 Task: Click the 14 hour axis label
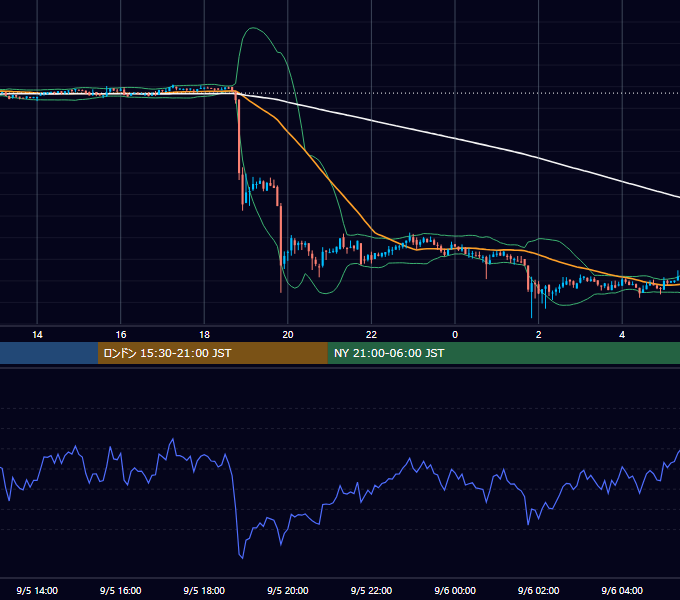click(37, 335)
